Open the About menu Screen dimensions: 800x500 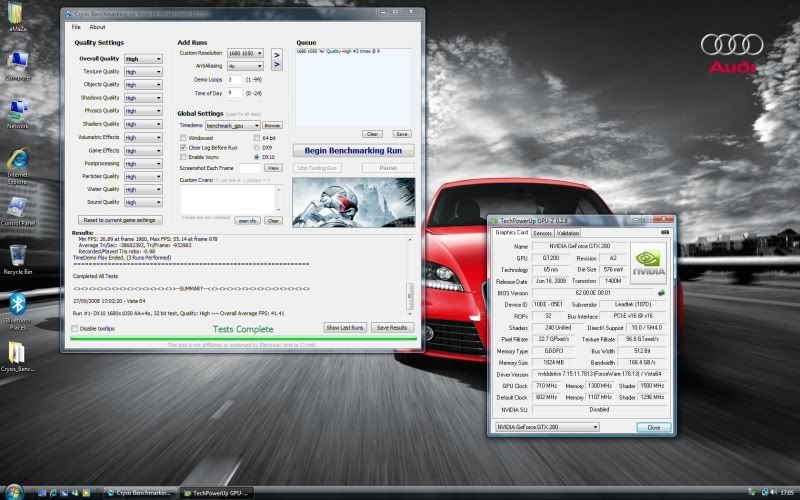click(x=97, y=27)
